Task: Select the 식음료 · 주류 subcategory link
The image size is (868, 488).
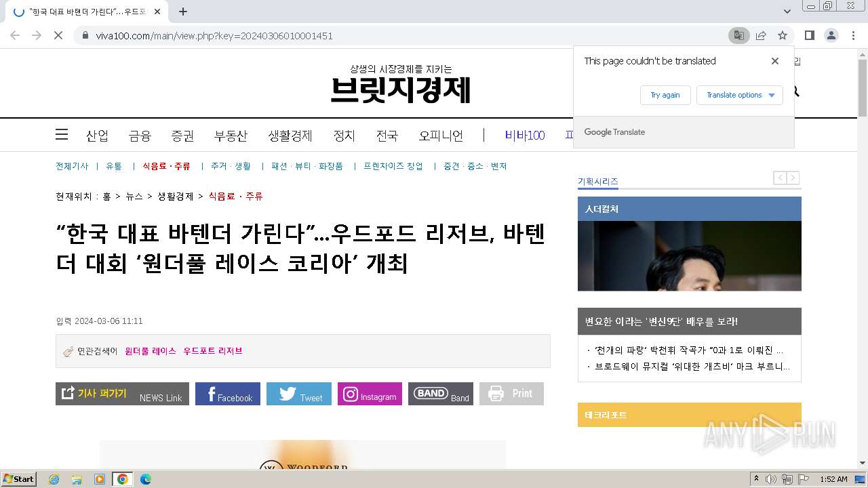Action: coord(166,166)
